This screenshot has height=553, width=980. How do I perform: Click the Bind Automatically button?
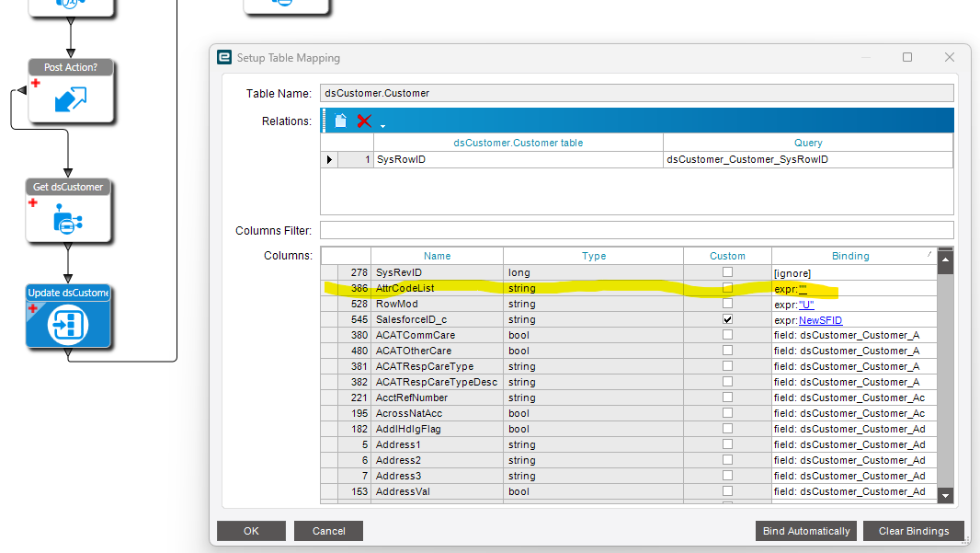coord(805,531)
